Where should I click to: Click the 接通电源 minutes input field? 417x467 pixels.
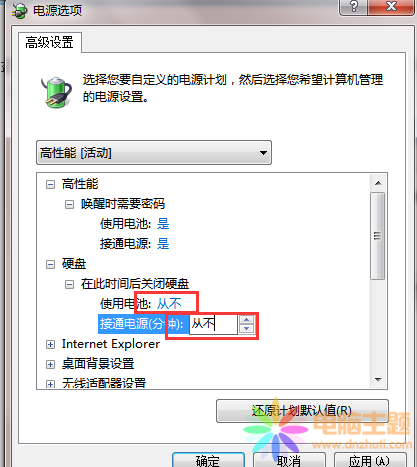[x=214, y=324]
